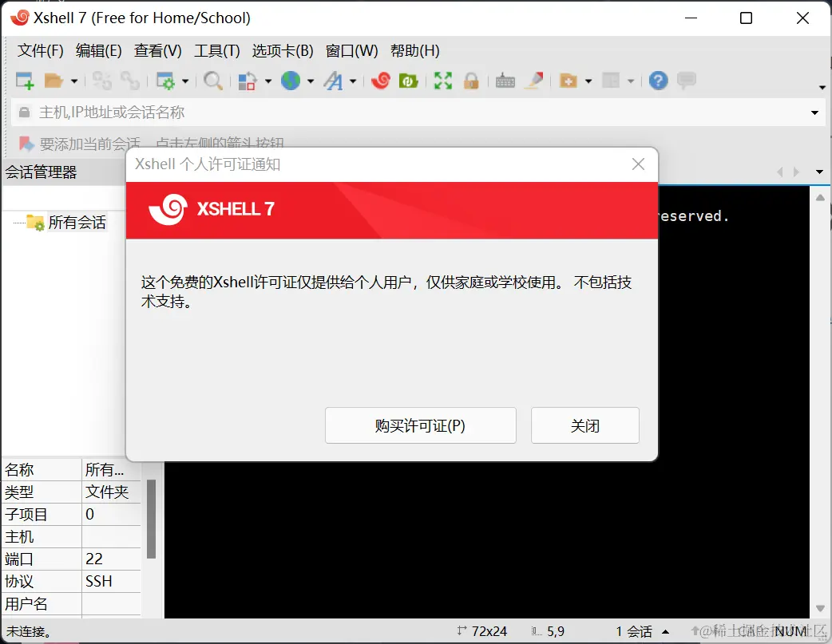Open the 窗口(W) menu
Screen dimensions: 832x644
(352, 51)
